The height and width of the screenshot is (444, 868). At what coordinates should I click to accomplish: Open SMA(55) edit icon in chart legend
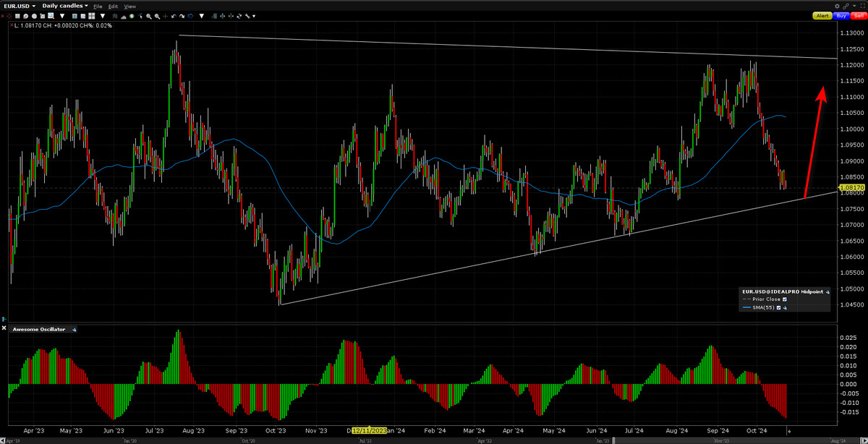[785, 307]
